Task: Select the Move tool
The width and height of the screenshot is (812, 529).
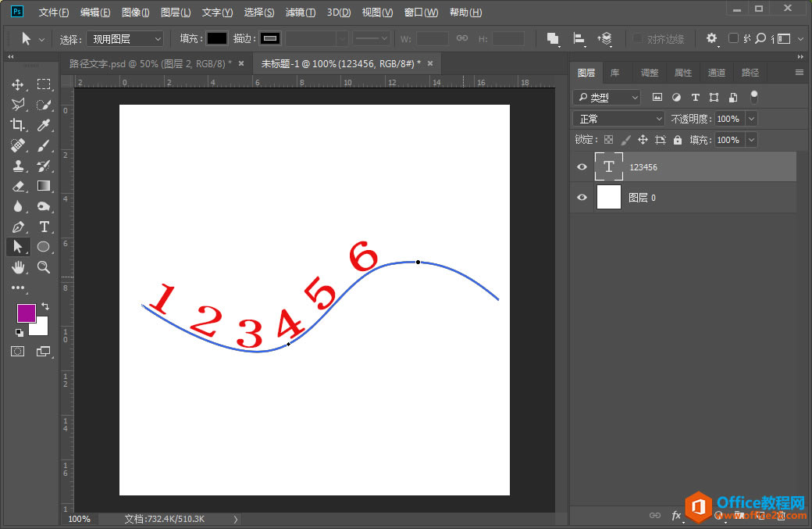Action: (x=18, y=84)
